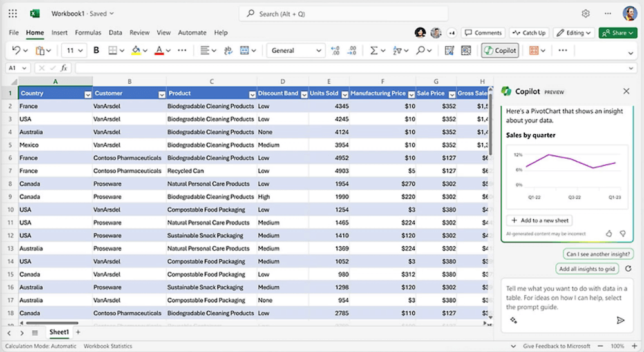The height and width of the screenshot is (352, 644).
Task: Expand the General number format dropdown
Action: pos(319,50)
